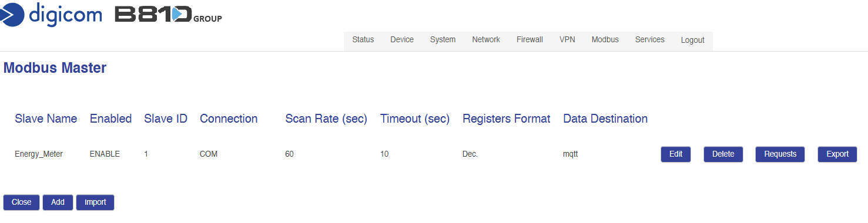The image size is (868, 223).
Task: Import a slave configuration
Action: point(95,202)
